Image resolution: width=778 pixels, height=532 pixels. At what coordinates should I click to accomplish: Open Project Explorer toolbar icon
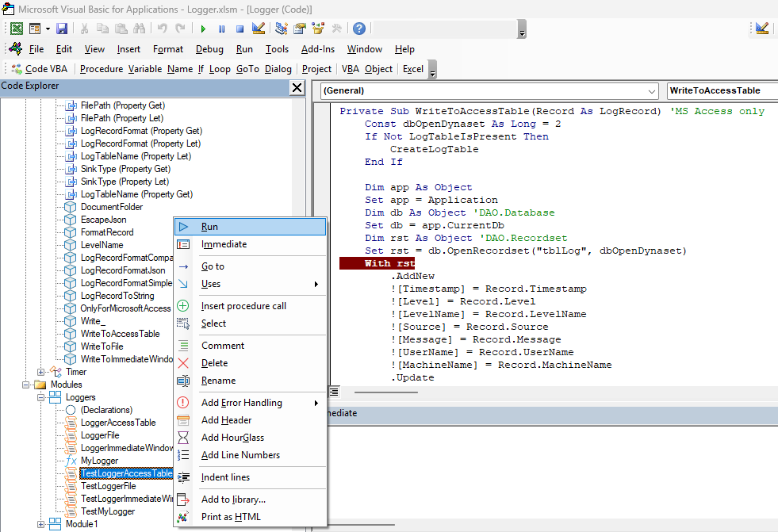coord(282,29)
